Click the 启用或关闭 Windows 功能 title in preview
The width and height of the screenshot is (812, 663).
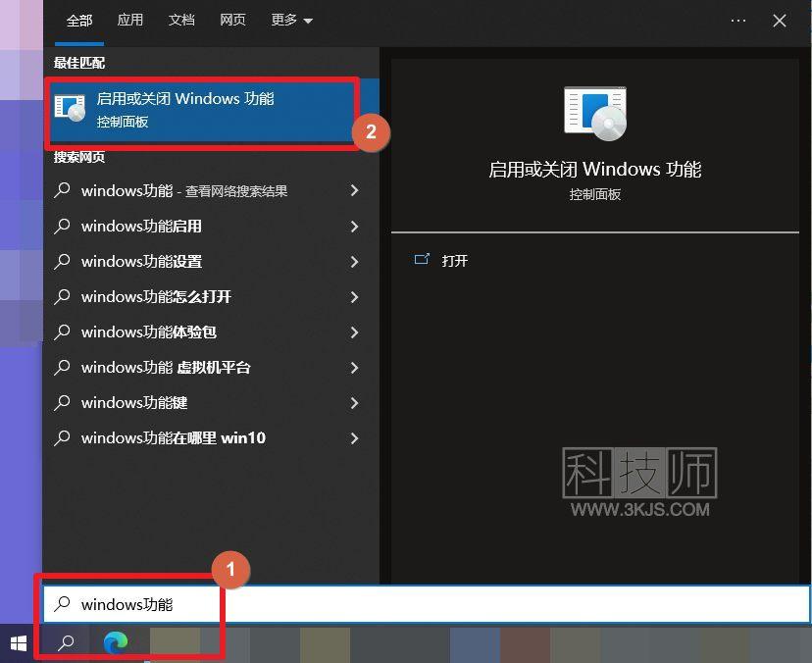[x=594, y=170]
